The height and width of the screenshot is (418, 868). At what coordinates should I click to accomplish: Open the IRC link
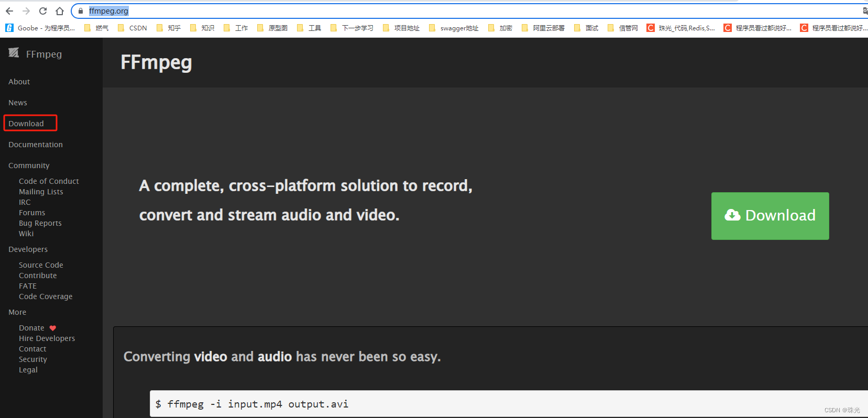click(x=25, y=202)
